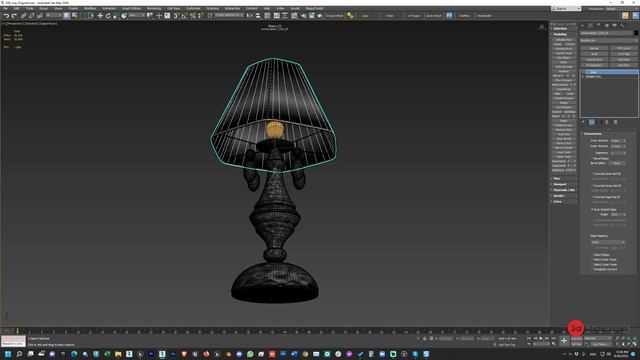Screen dimensions: 640x360
Task: Open the Motion tab in command panel
Action: (607, 25)
